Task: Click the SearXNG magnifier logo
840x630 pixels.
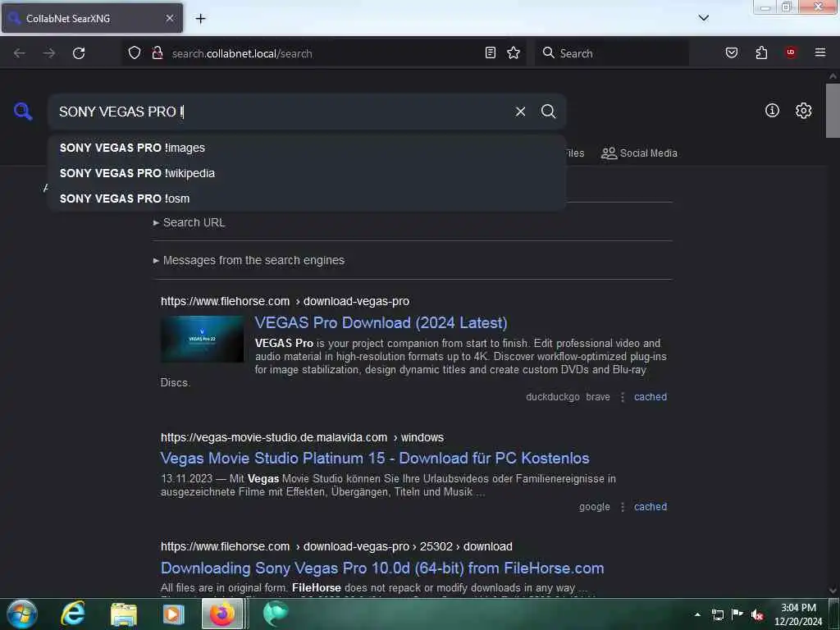Action: [23, 112]
